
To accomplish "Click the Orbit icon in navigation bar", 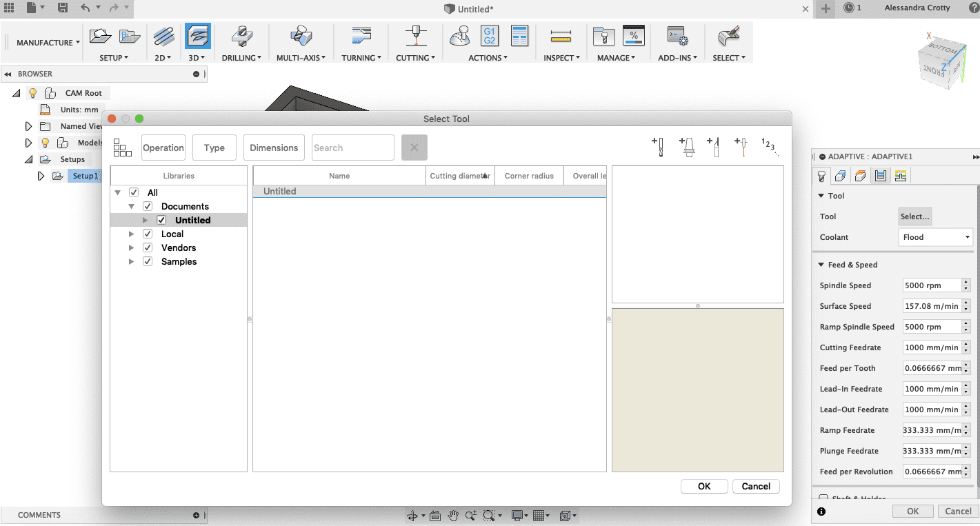I will [412, 516].
